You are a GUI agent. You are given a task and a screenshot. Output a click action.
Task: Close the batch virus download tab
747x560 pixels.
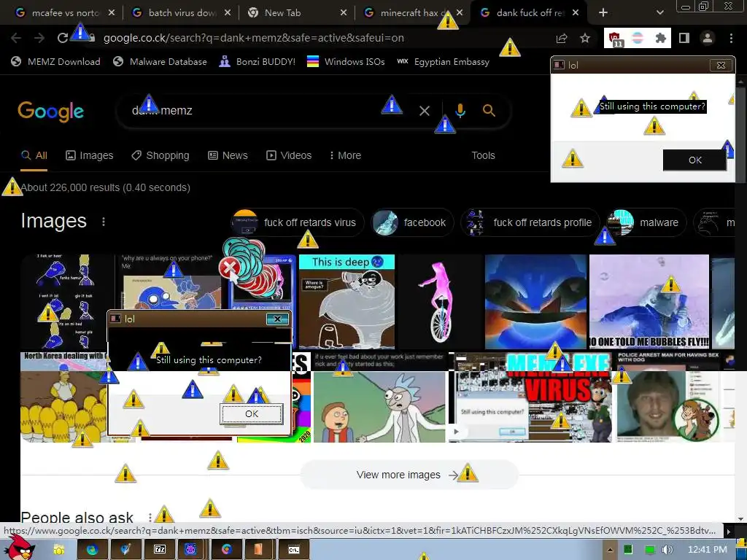228,13
